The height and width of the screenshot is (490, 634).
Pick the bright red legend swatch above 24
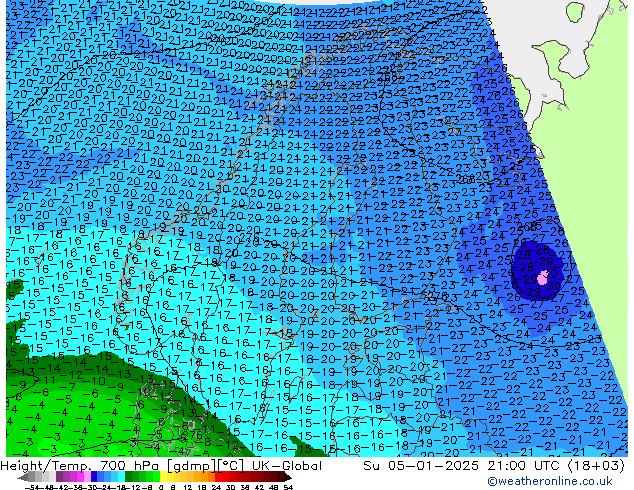[x=218, y=478]
